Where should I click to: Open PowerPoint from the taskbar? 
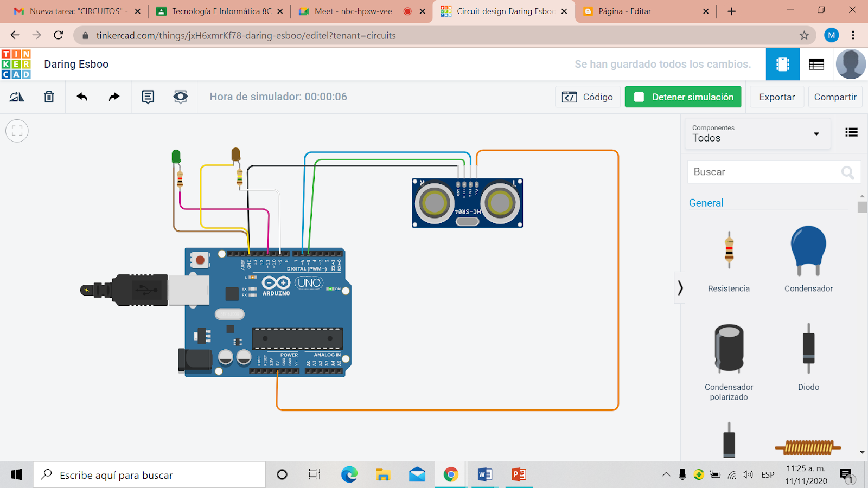pyautogui.click(x=519, y=475)
